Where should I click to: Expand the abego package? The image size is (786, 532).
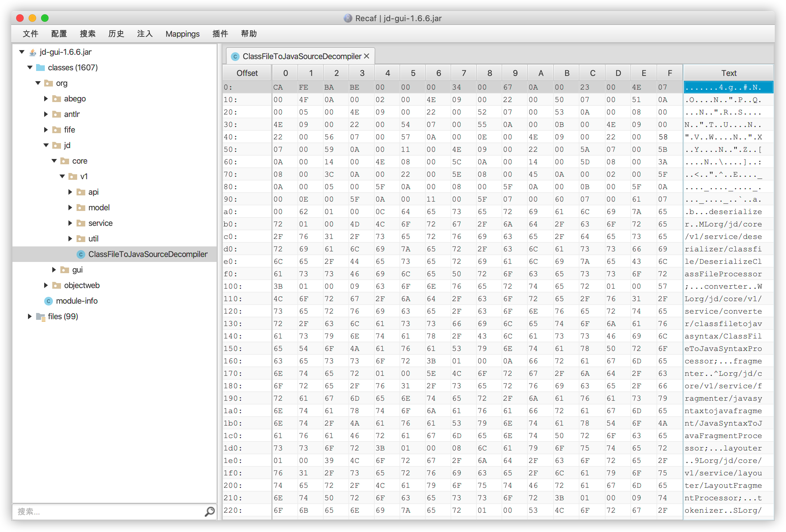click(x=46, y=99)
